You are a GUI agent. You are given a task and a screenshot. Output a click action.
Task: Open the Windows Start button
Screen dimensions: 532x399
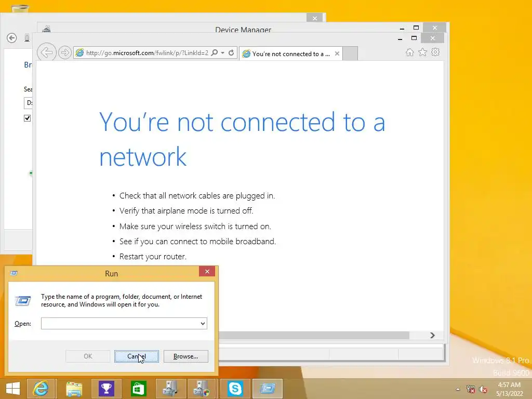[13, 389]
